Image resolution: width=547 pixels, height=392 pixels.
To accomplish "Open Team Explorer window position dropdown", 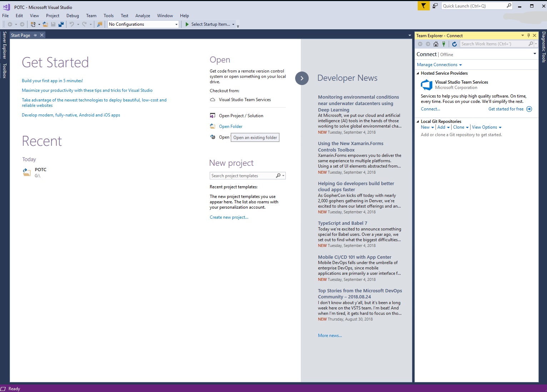I will coord(523,35).
